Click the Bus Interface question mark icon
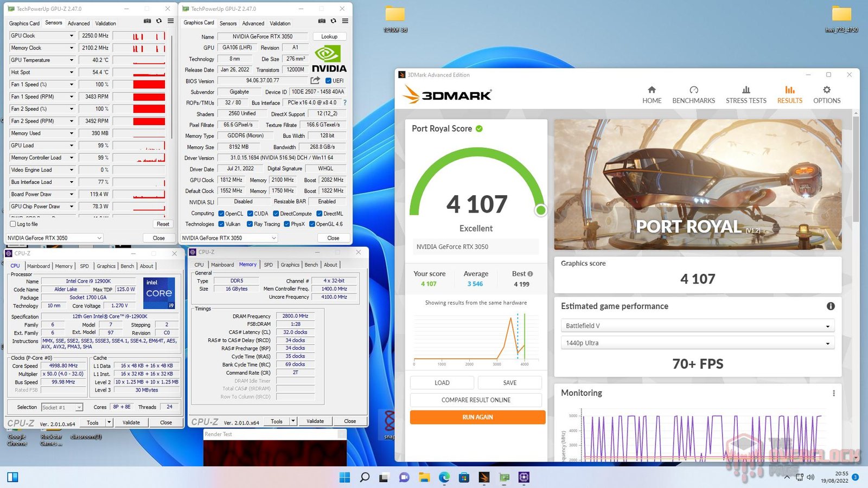 click(344, 102)
